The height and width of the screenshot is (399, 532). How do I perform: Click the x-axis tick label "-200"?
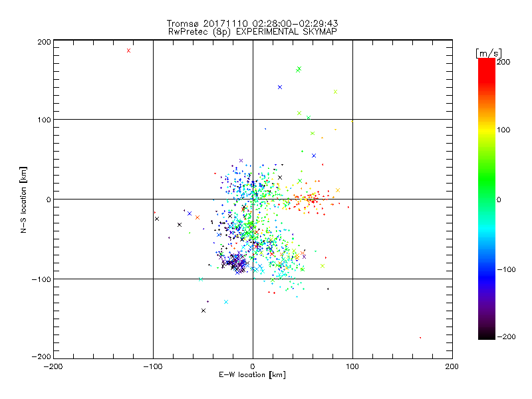pos(53,366)
